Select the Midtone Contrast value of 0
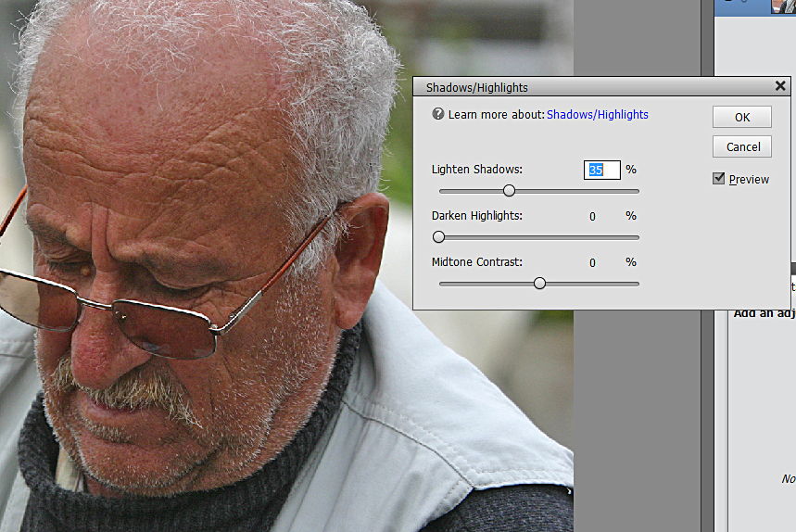 592,263
